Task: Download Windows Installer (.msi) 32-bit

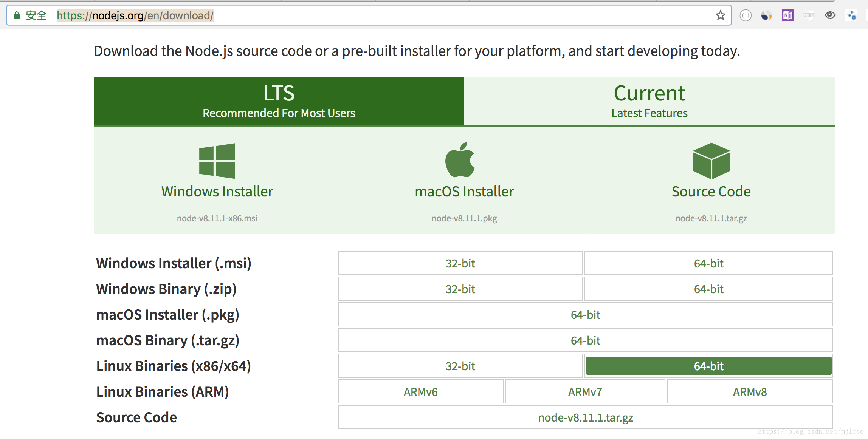Action: pos(460,263)
